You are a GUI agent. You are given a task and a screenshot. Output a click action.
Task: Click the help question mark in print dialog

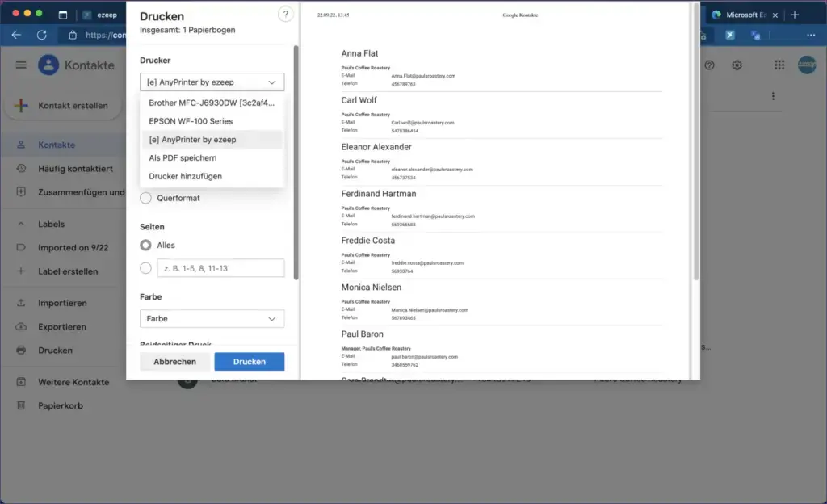pos(285,14)
